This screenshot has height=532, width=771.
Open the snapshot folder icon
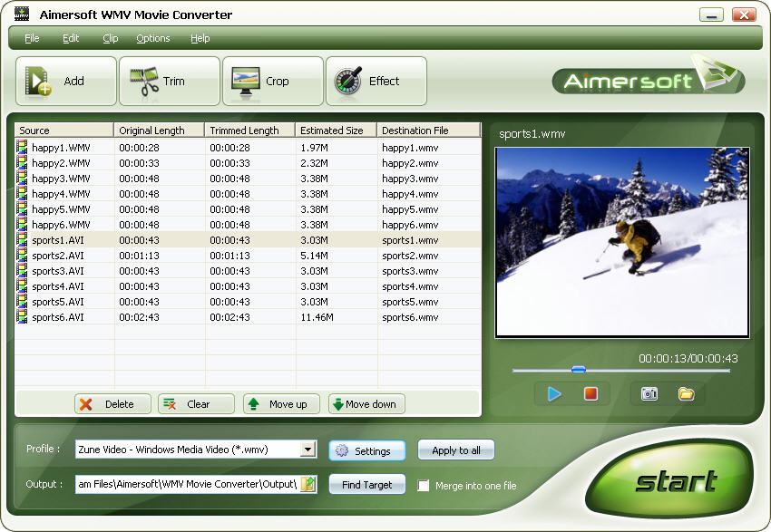coord(686,394)
